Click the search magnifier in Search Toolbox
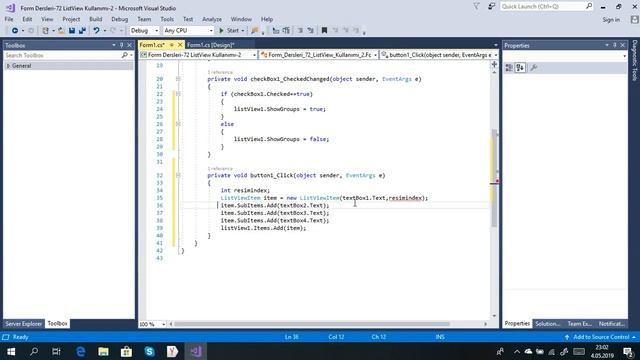 tap(124, 55)
